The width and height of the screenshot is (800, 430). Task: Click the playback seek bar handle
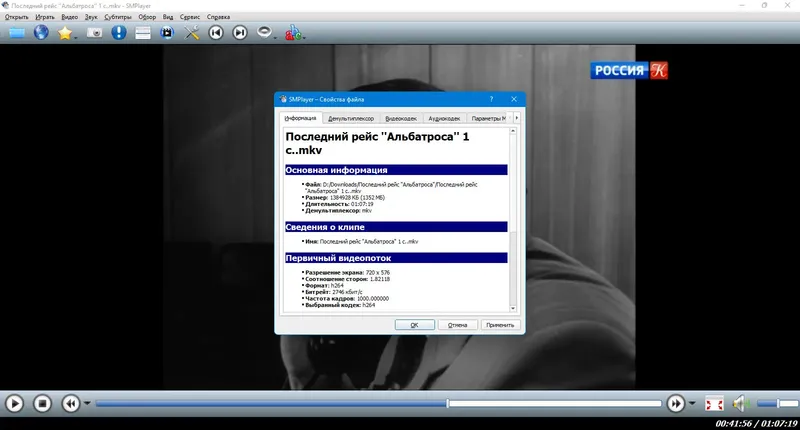[x=447, y=403]
